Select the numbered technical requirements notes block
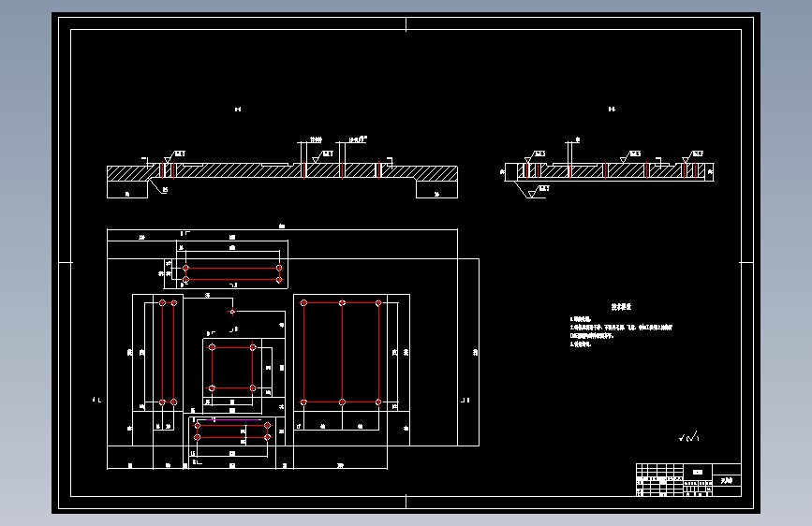 621,331
